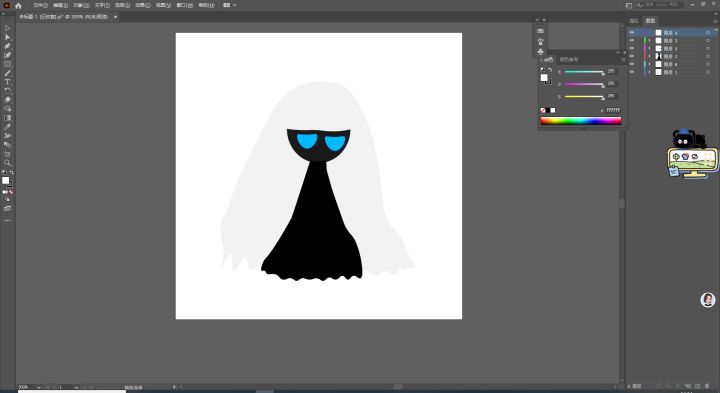The width and height of the screenshot is (720, 393).
Task: Click the cyan R slider in the Color panel
Action: click(584, 72)
